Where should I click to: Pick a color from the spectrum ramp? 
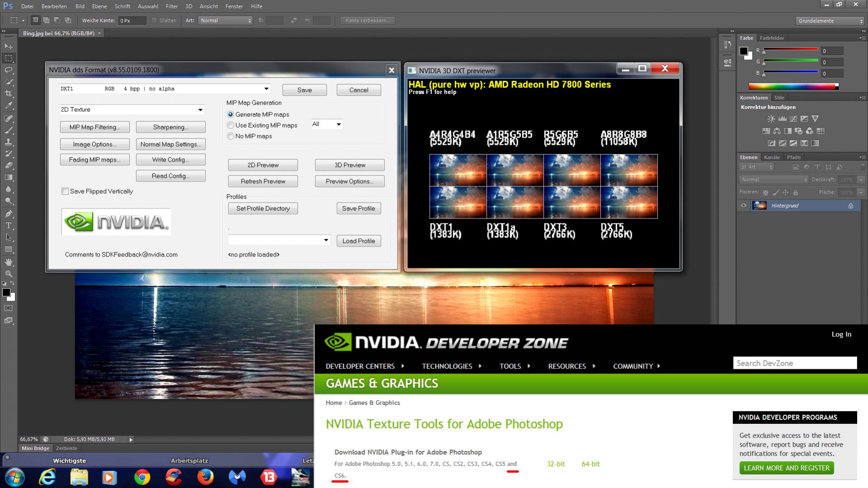793,86
